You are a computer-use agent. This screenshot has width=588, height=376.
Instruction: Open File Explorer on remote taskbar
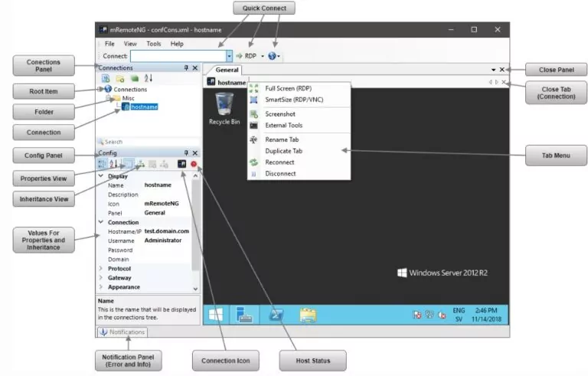pos(308,316)
